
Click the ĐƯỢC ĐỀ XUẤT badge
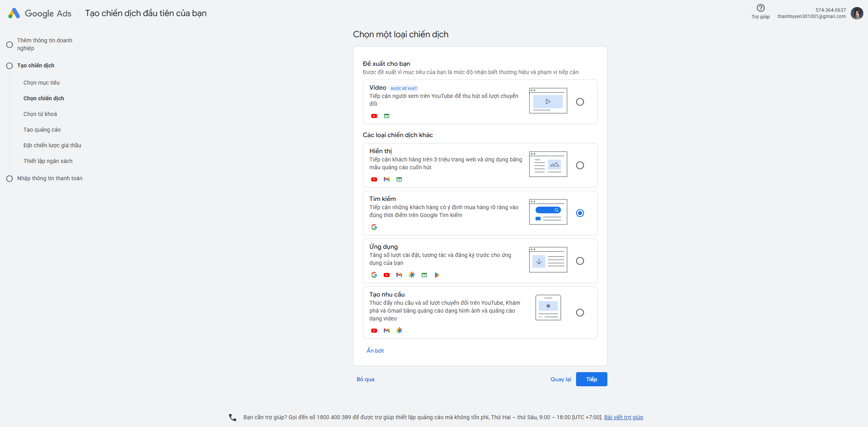click(x=404, y=89)
